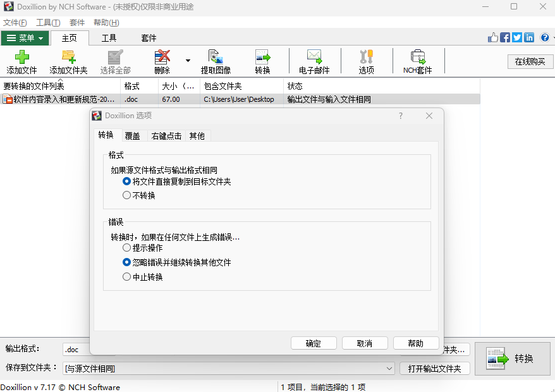Click the large 转换 button at bottom right

(513, 359)
